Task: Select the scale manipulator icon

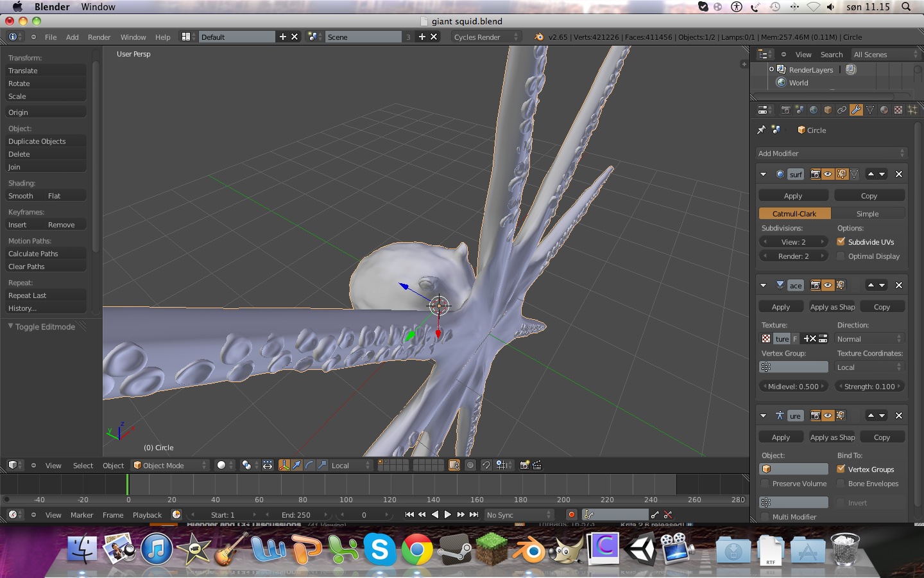Action: (322, 465)
